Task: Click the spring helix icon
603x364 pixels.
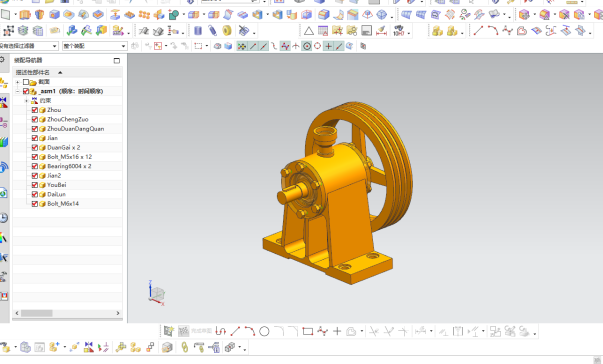Action: click(213, 31)
